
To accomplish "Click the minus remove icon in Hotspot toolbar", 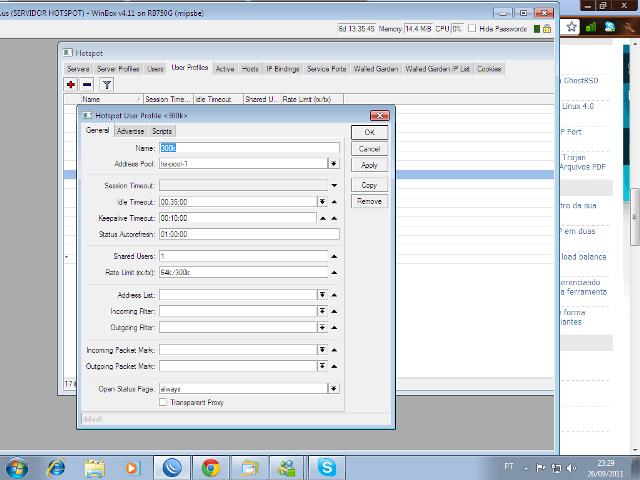I will point(87,85).
